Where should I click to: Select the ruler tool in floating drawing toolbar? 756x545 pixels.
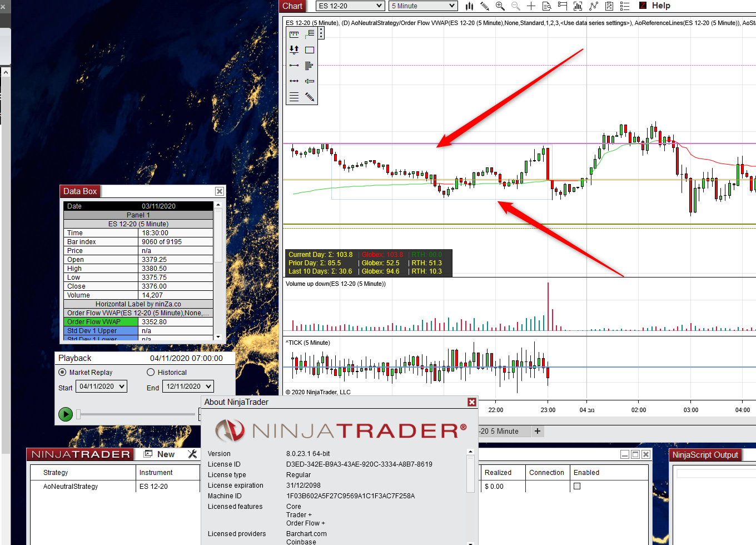coord(294,34)
